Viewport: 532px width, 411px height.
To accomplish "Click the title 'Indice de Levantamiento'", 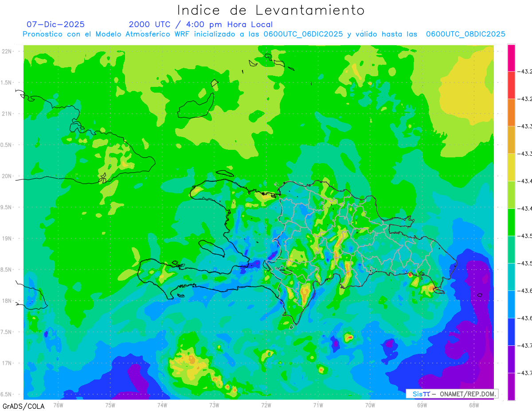I will tap(270, 10).
